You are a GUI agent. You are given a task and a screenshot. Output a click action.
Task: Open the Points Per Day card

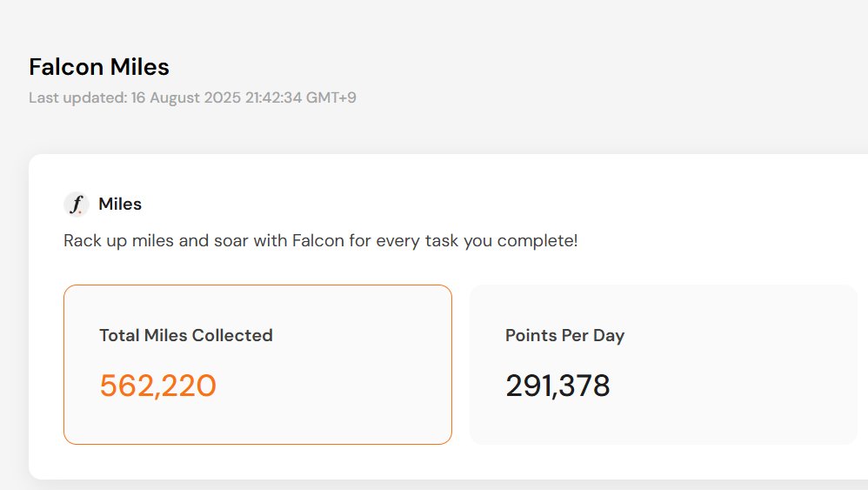(664, 365)
